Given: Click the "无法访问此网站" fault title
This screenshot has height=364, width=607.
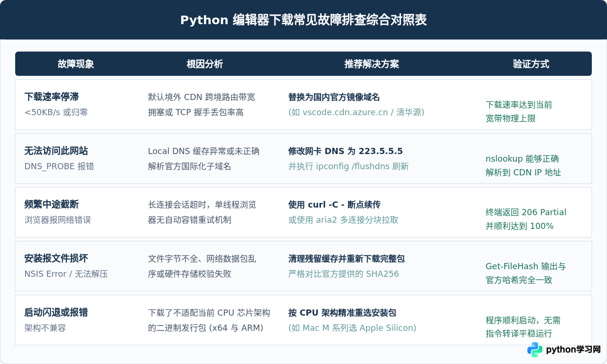Looking at the screenshot, I should (x=56, y=151).
